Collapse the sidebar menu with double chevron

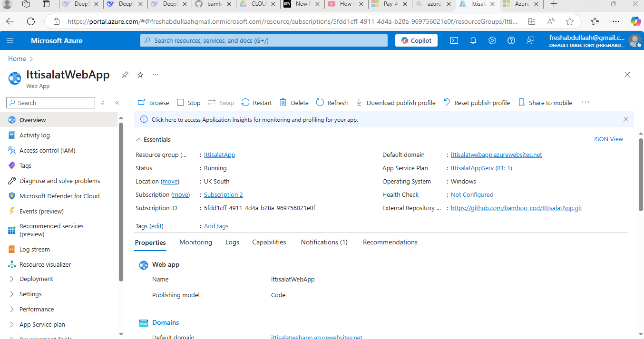pyautogui.click(x=117, y=103)
